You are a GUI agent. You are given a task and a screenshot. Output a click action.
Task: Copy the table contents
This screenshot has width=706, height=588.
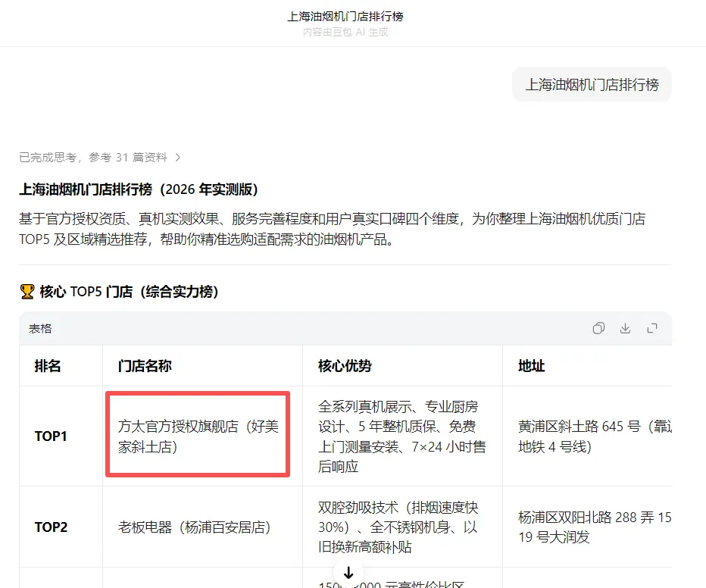(598, 327)
